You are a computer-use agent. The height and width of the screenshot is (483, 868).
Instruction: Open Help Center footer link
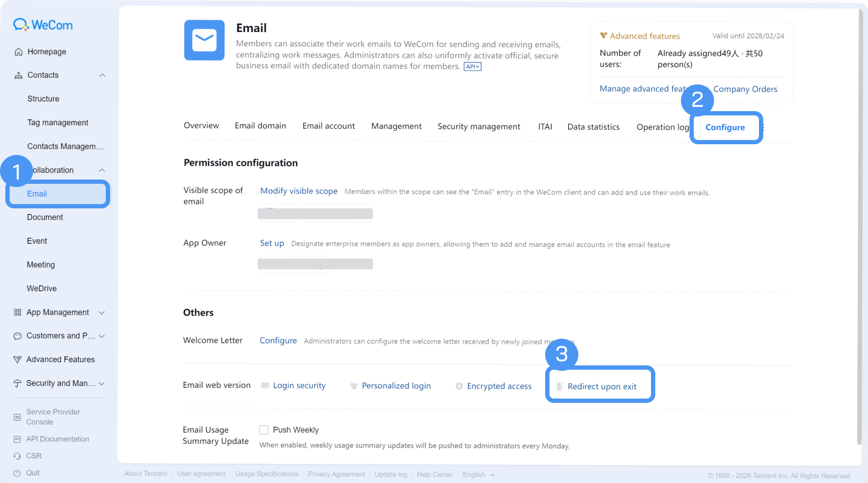point(435,474)
